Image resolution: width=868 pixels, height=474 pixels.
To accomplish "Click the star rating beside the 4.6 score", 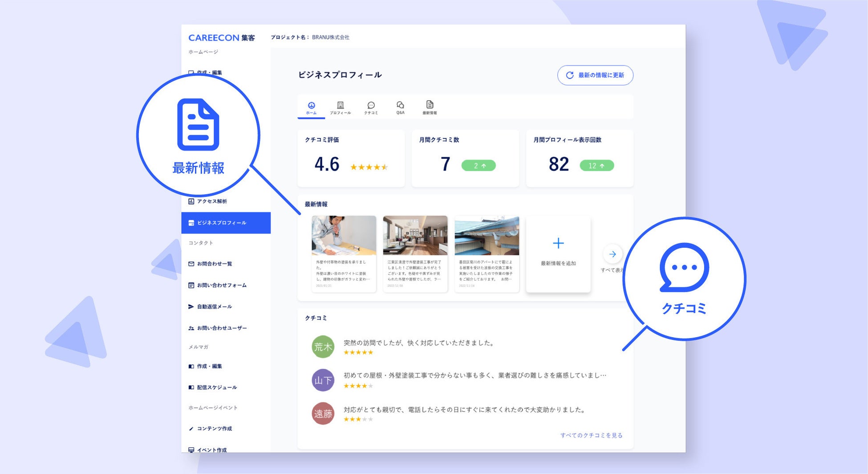I will [x=369, y=167].
